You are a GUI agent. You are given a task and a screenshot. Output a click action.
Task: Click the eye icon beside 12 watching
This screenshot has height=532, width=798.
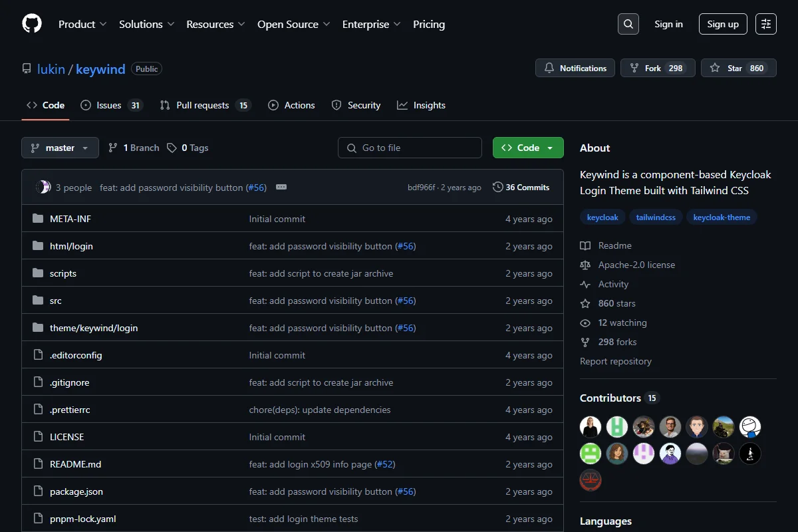click(x=585, y=323)
